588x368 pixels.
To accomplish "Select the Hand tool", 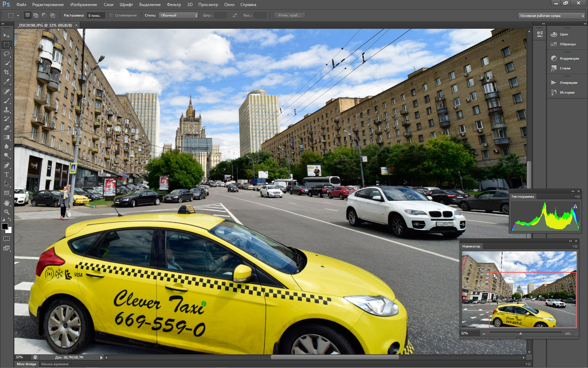I will pos(7,203).
